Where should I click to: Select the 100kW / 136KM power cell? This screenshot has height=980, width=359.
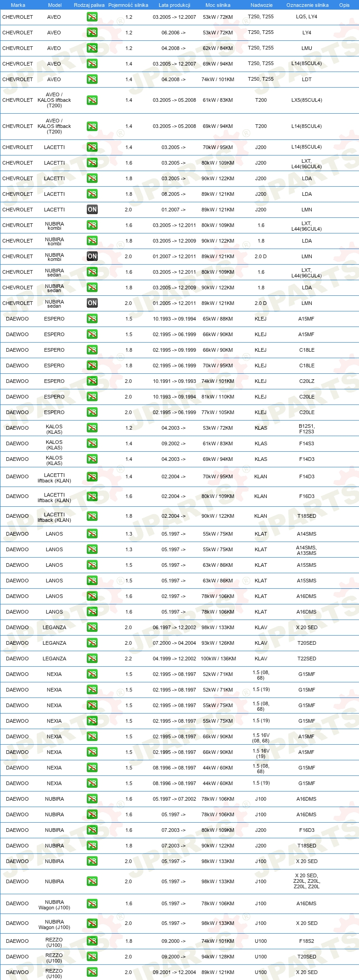218,659
